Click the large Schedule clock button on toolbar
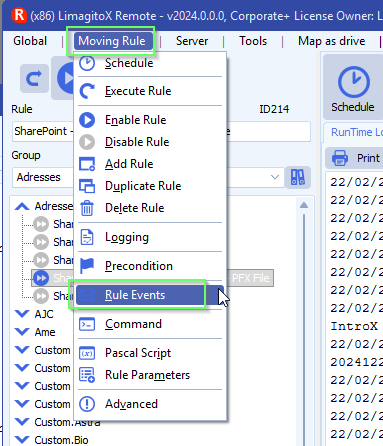 [353, 88]
